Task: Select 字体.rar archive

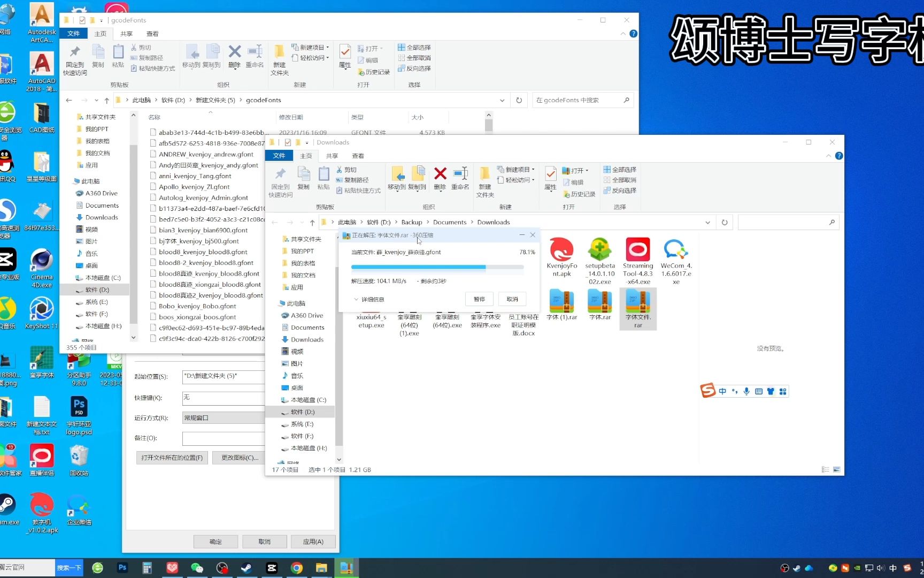Action: click(600, 305)
